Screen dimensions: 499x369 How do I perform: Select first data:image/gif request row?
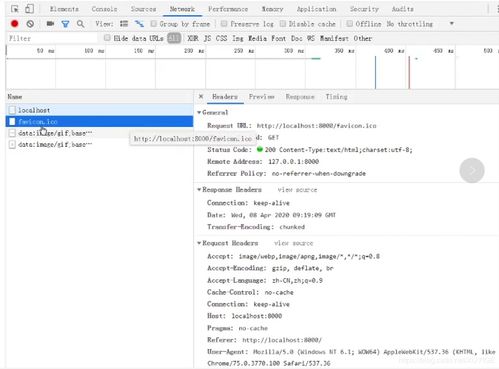[x=99, y=133]
